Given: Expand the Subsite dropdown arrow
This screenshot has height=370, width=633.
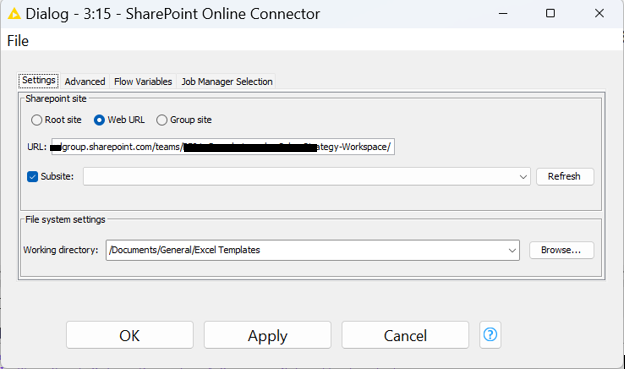Looking at the screenshot, I should 523,177.
